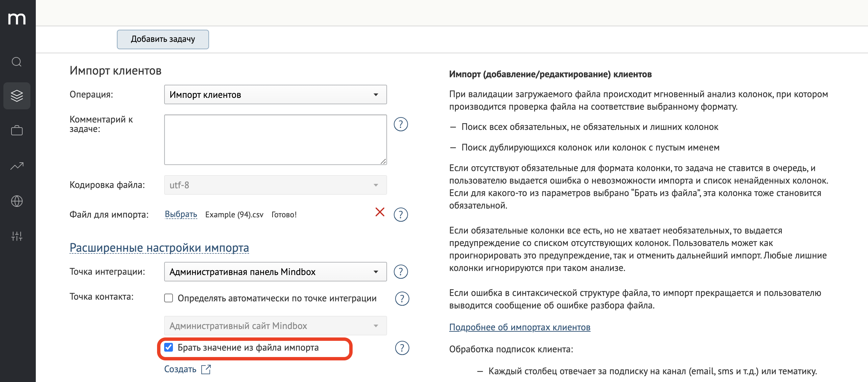The width and height of the screenshot is (868, 382).
Task: Click the Example (94).csv file name
Action: coord(234,215)
